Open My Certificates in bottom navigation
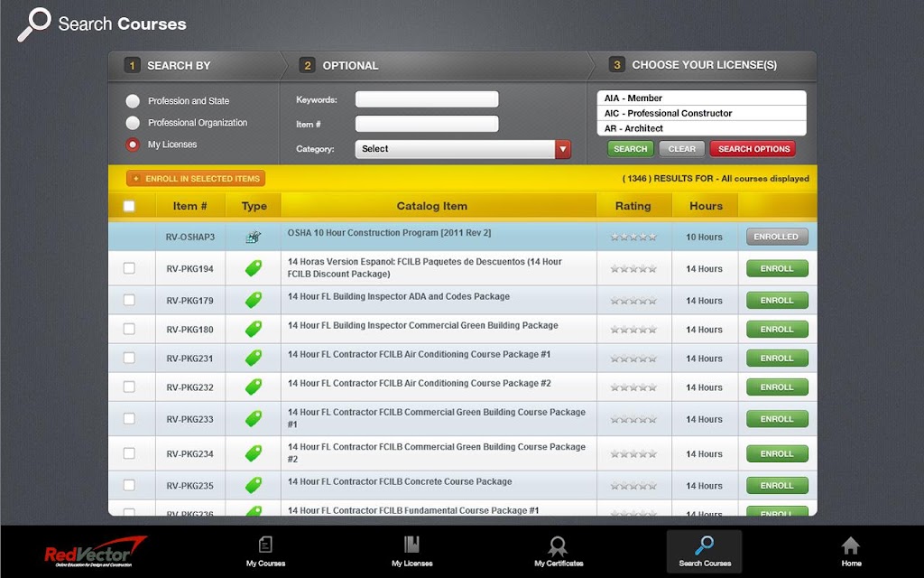 tap(558, 551)
